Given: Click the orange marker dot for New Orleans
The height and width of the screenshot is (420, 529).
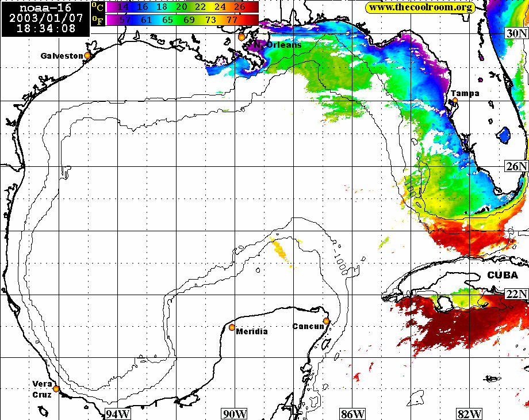Looking at the screenshot, I should 241,37.
